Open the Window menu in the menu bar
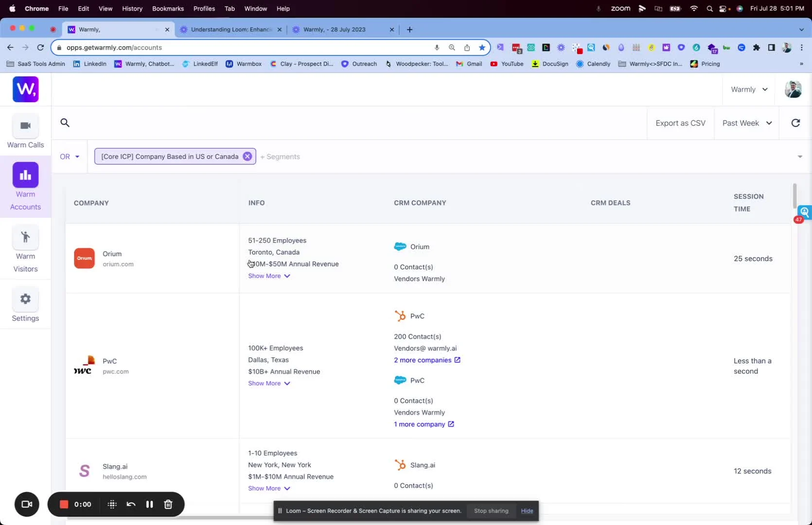The image size is (812, 525). 256,9
